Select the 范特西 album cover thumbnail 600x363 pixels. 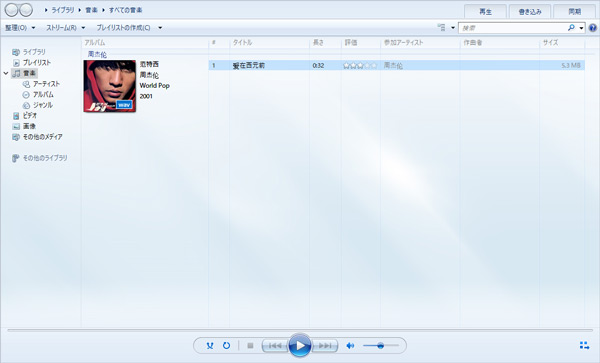click(x=110, y=86)
